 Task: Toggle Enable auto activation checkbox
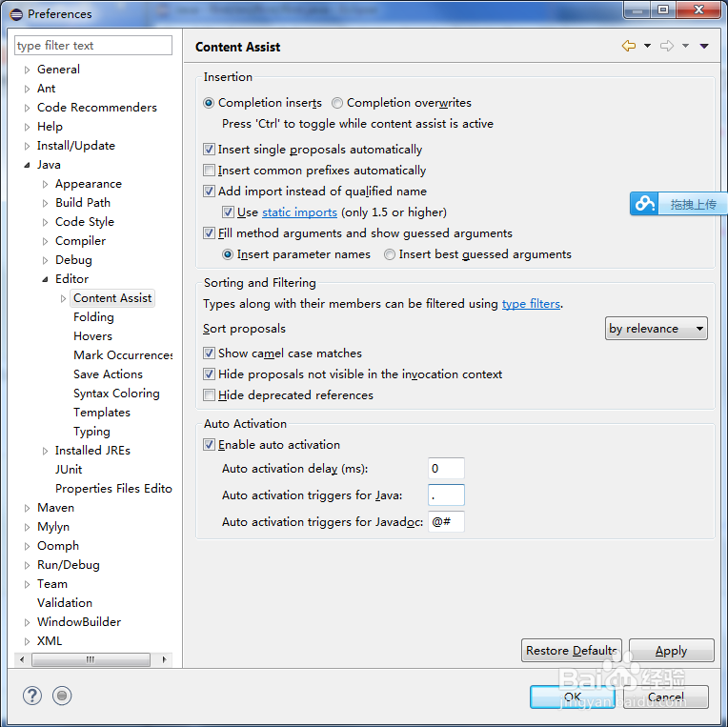(x=209, y=445)
